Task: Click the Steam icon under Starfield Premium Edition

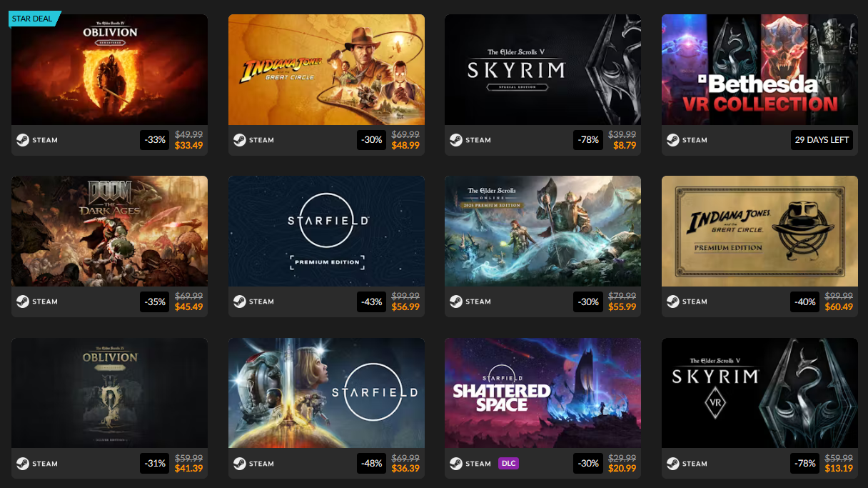Action: [x=239, y=302]
